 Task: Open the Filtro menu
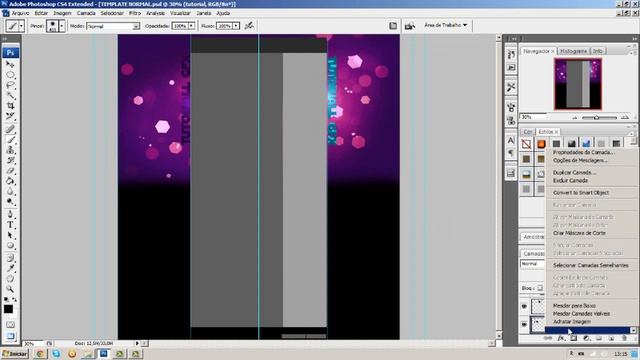135,13
